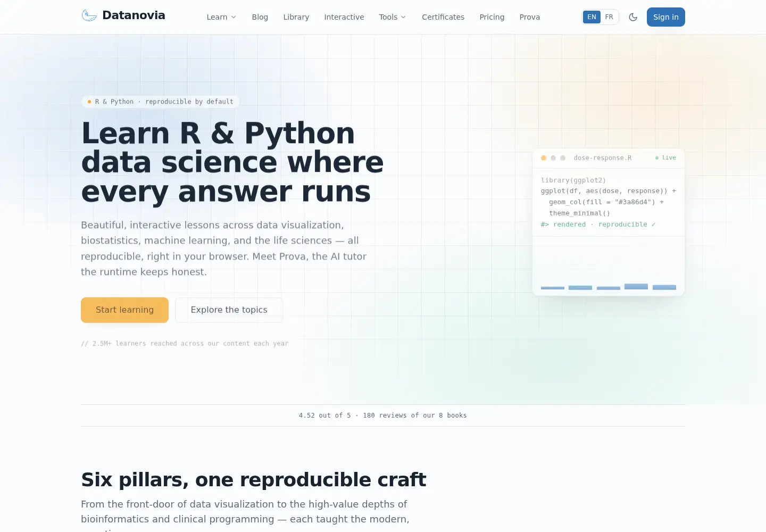The image size is (766, 532).
Task: Open the Interactive section
Action: click(x=344, y=17)
